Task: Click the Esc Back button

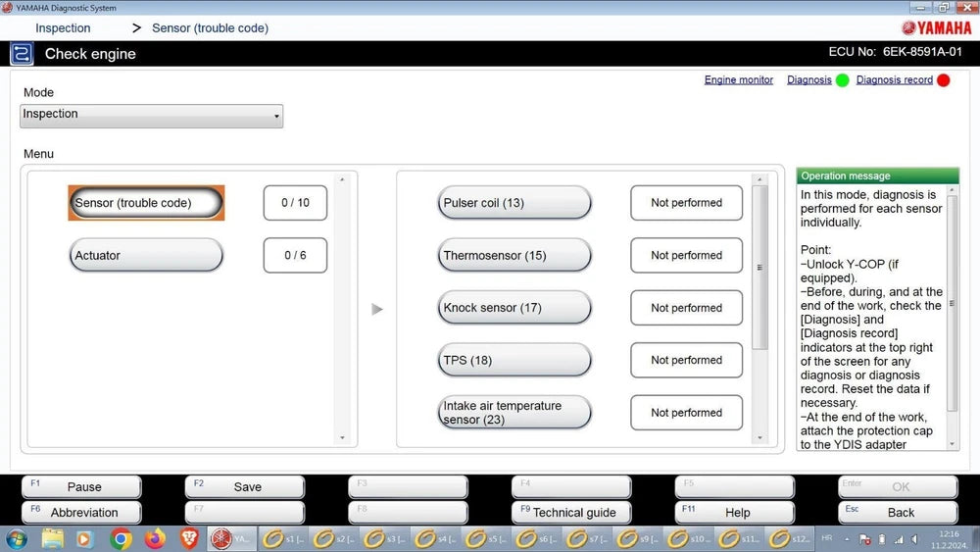Action: pyautogui.click(x=898, y=512)
